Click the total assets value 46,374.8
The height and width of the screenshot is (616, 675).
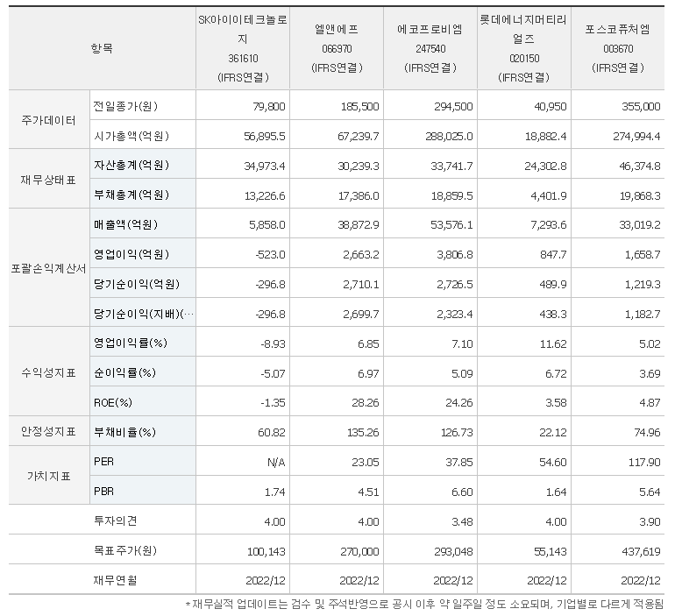pos(640,166)
